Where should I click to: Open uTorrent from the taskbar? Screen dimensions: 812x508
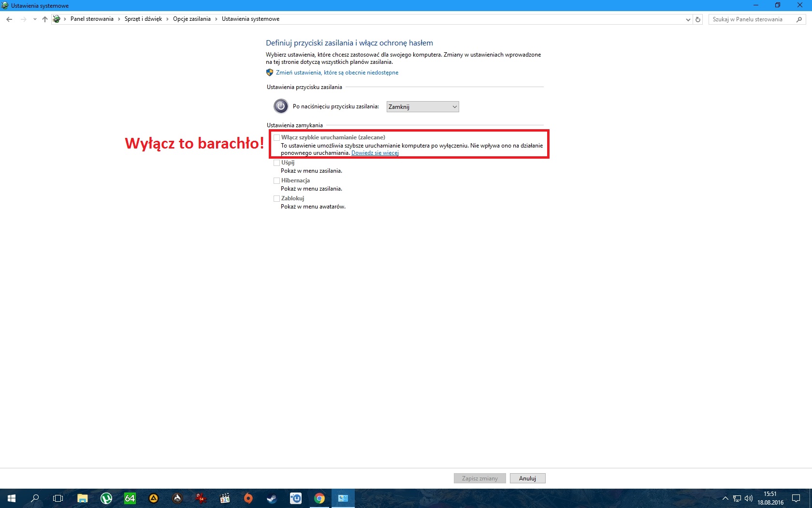(106, 498)
